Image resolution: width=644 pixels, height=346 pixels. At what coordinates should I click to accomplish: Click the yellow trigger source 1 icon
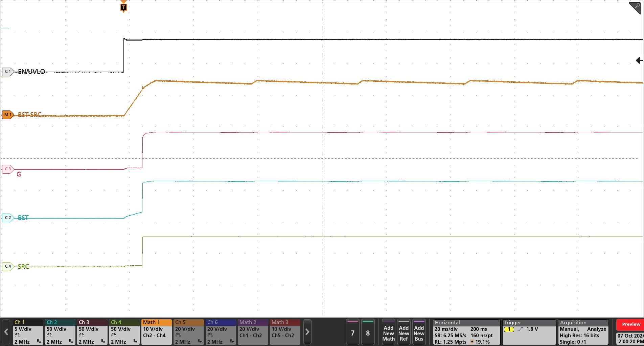(x=509, y=329)
